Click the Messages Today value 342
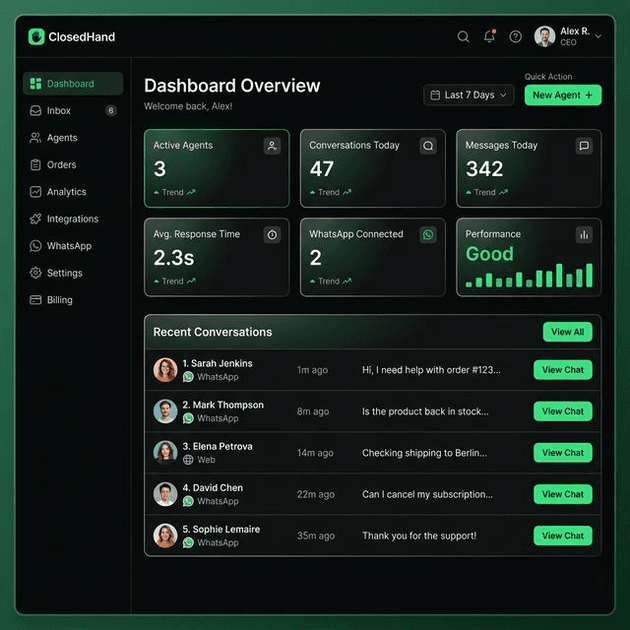Image resolution: width=630 pixels, height=630 pixels. pyautogui.click(x=484, y=169)
